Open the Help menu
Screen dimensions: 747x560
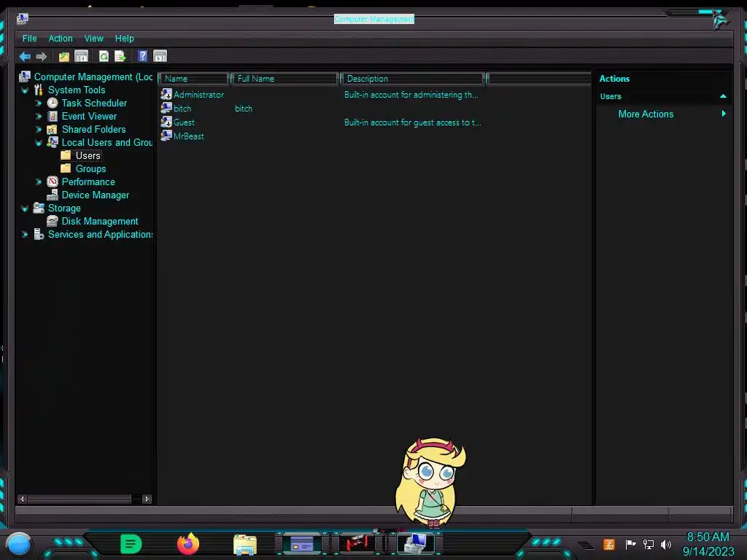click(x=124, y=39)
